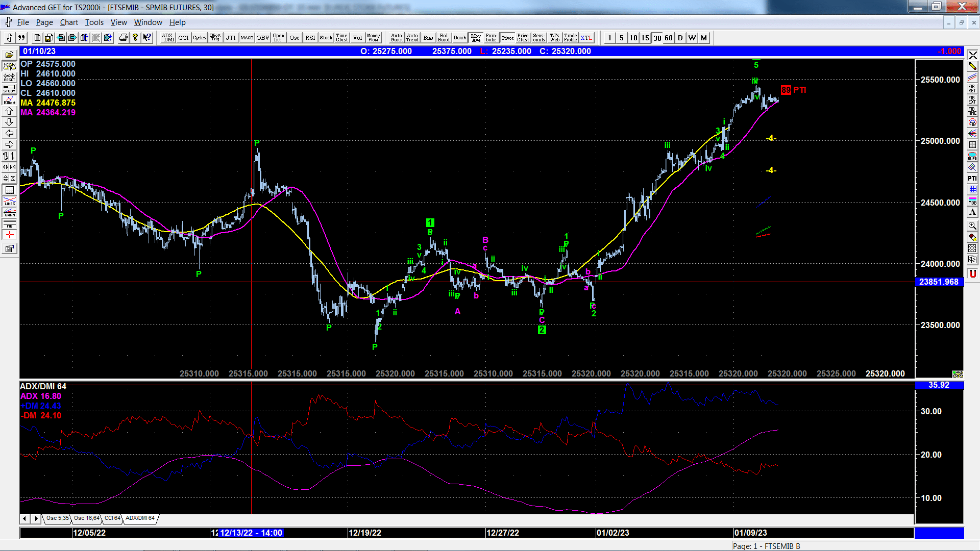Toggle the Price Cluster study
This screenshot has width=980, height=551.
coord(523,38)
